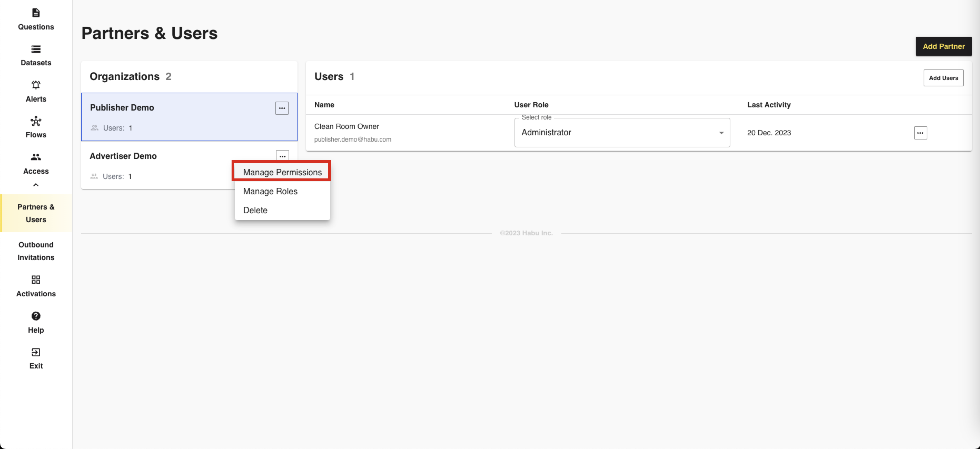Go to Datasets in sidebar
Image resolution: width=980 pixels, height=449 pixels.
(x=36, y=49)
